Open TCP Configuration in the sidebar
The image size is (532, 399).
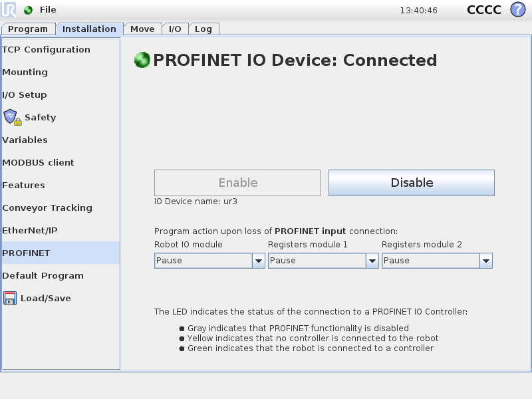pyautogui.click(x=61, y=49)
